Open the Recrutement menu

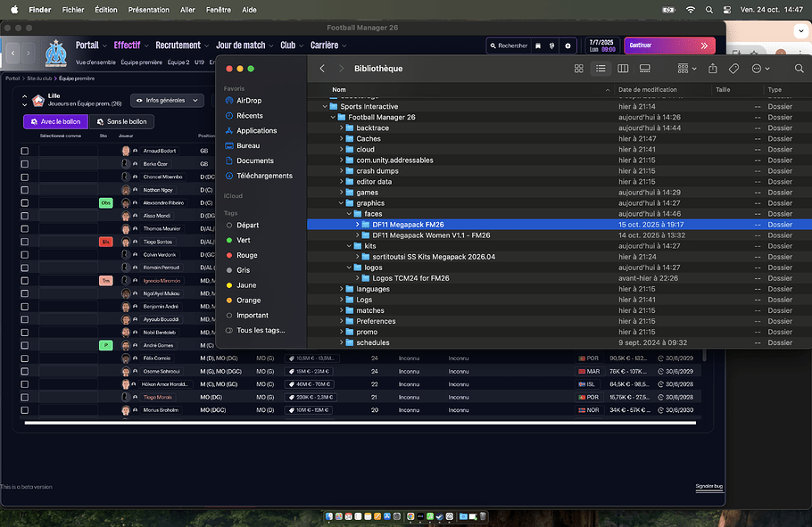[182, 45]
